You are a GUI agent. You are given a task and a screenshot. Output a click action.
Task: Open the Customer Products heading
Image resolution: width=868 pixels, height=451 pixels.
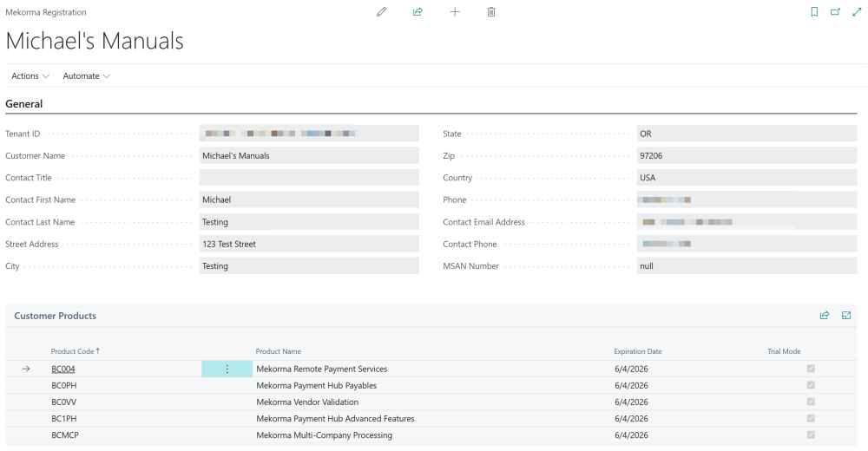click(56, 316)
